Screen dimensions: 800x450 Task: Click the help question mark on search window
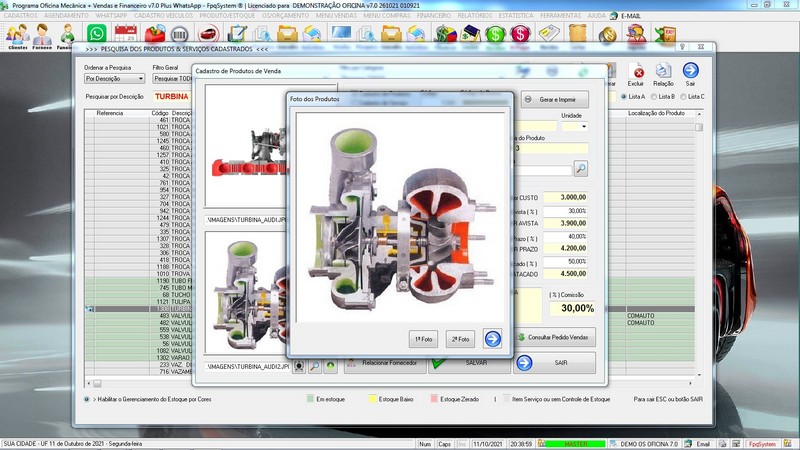[x=682, y=46]
